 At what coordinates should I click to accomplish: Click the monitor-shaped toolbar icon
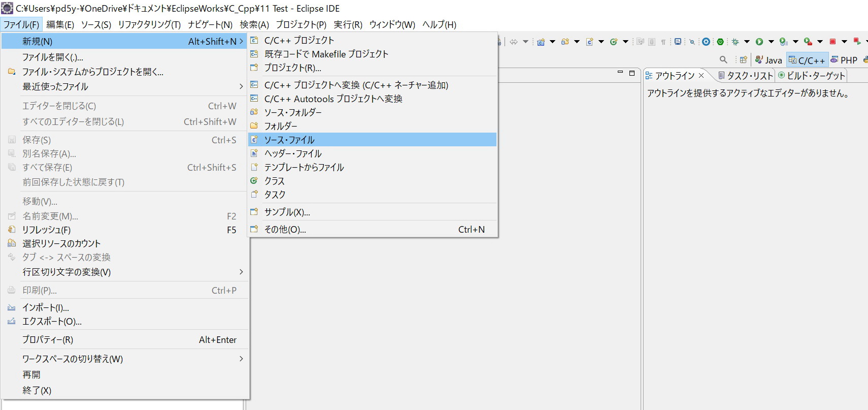pyautogui.click(x=678, y=42)
